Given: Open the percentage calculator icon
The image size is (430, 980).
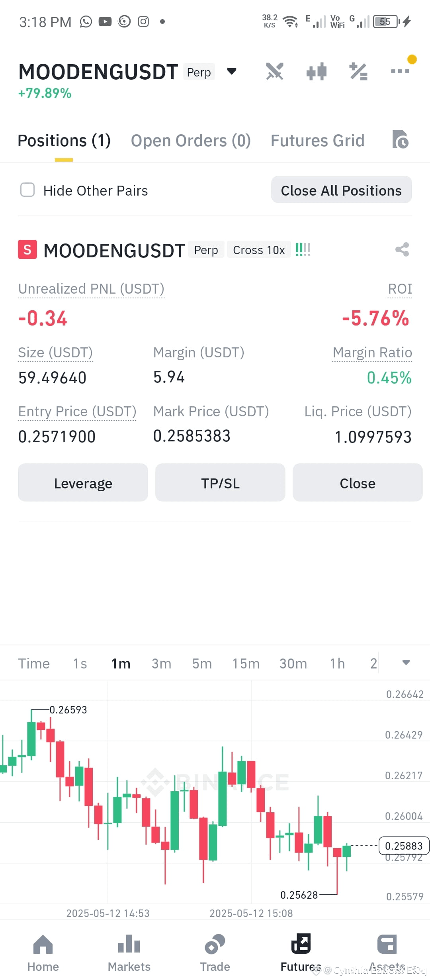Looking at the screenshot, I should click(x=358, y=72).
